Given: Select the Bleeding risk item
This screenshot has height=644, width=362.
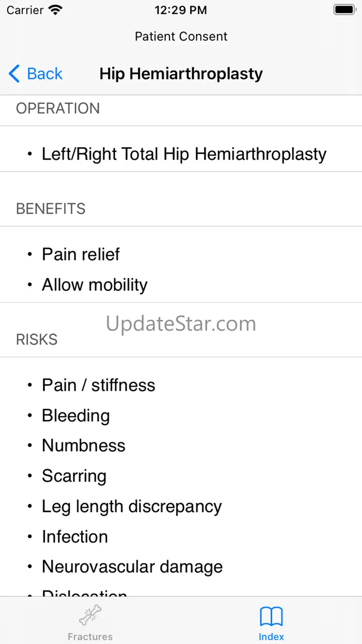Looking at the screenshot, I should [x=76, y=416].
